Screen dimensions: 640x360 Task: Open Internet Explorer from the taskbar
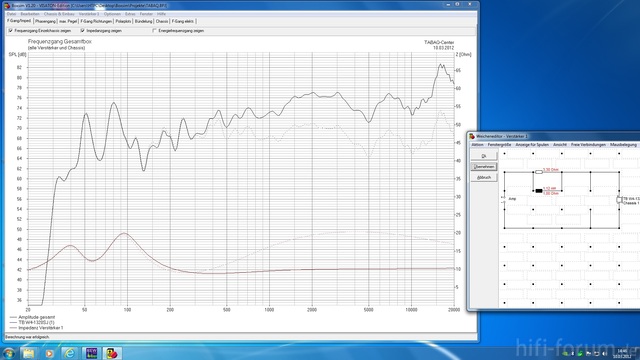tap(70, 353)
